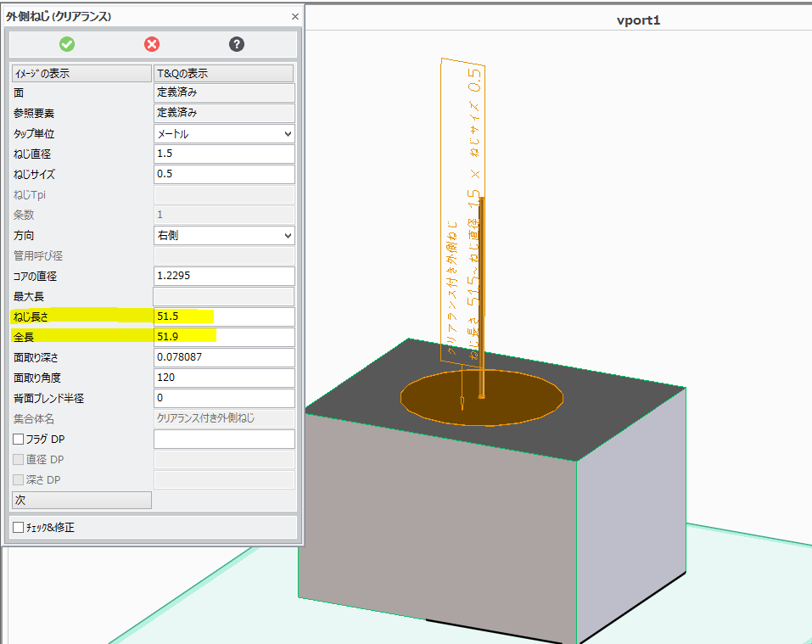Toggle the チェック&修正 checkbox

[x=19, y=528]
